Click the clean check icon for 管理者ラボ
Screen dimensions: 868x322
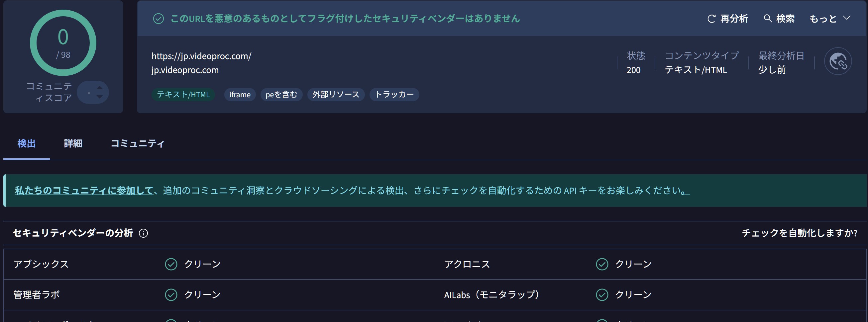[171, 295]
